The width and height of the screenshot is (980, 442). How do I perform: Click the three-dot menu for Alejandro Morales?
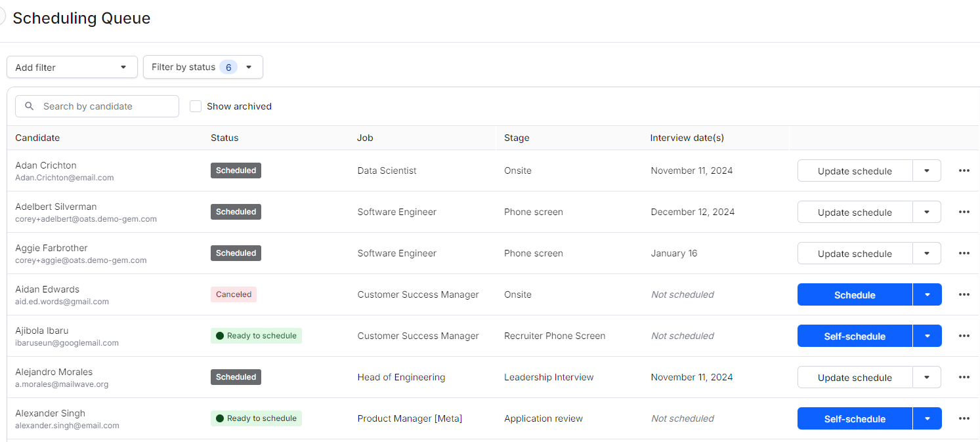(x=964, y=377)
